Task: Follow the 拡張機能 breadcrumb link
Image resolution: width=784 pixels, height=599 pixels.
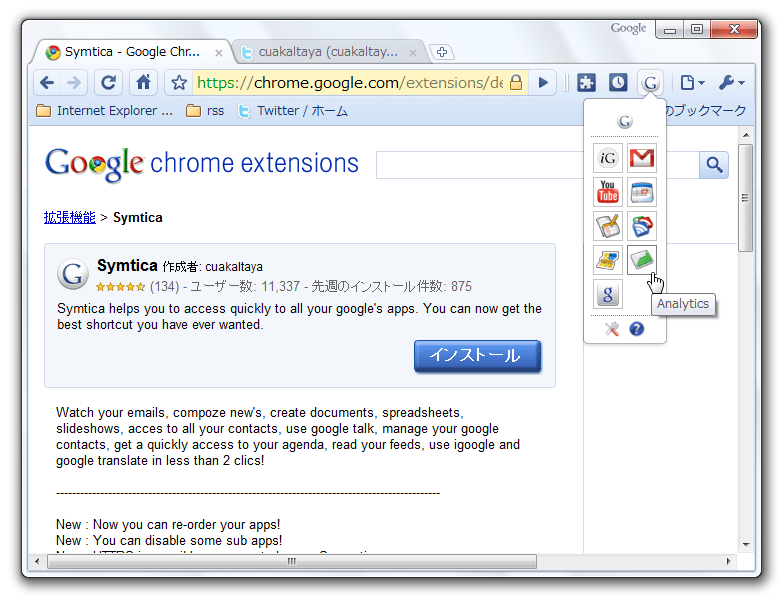Action: (70, 218)
